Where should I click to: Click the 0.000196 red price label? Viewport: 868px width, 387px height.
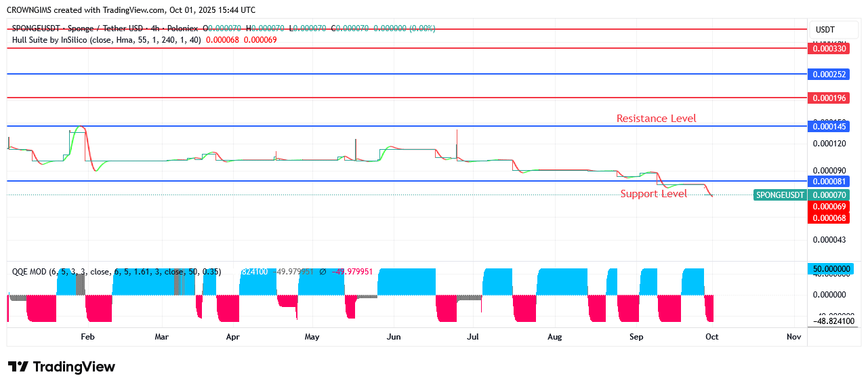pyautogui.click(x=828, y=98)
